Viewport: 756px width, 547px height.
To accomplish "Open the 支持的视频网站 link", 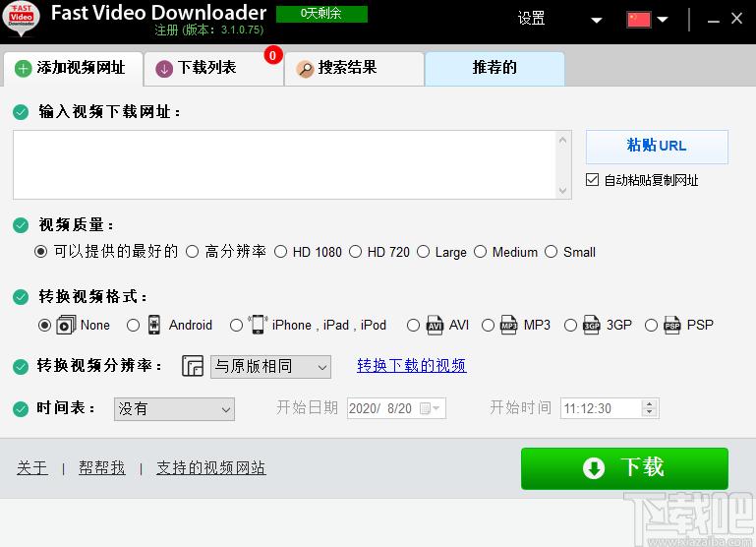I will 211,467.
